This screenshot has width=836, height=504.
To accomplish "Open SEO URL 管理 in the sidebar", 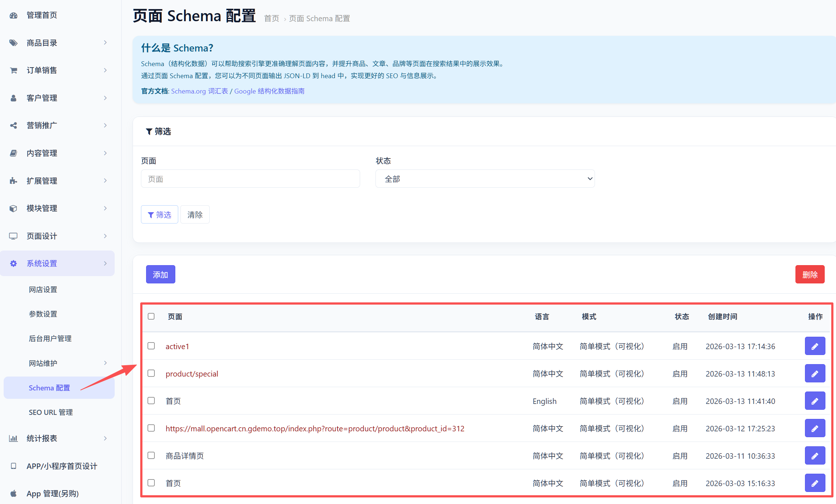I will 51,412.
